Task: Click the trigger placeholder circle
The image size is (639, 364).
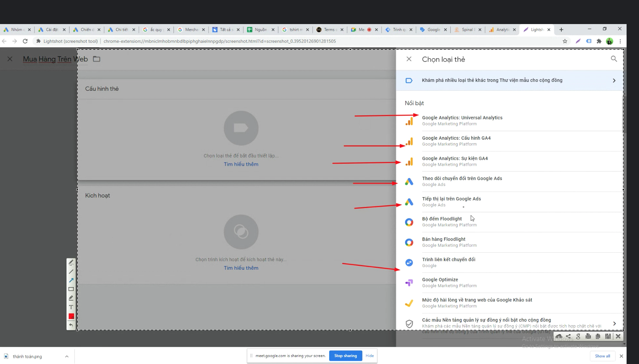Action: (x=241, y=232)
